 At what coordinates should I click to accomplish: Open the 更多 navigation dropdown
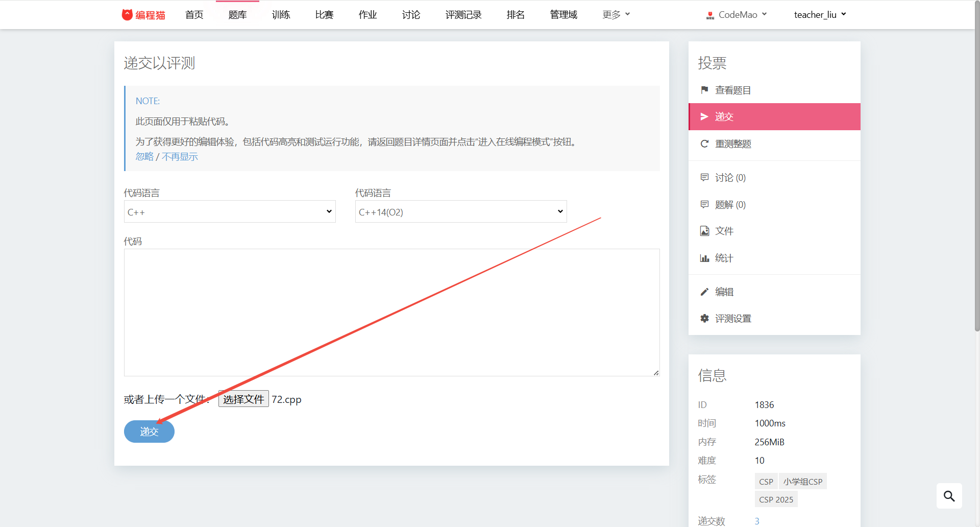pyautogui.click(x=616, y=15)
